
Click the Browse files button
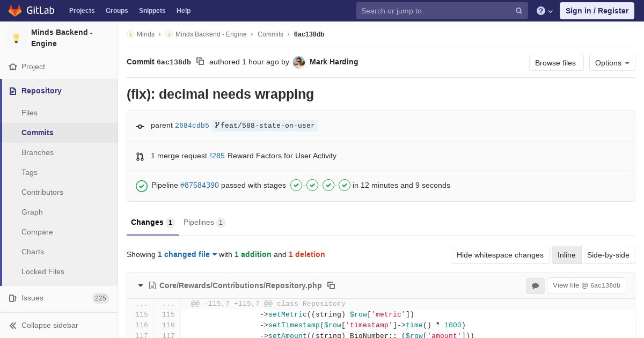[555, 63]
